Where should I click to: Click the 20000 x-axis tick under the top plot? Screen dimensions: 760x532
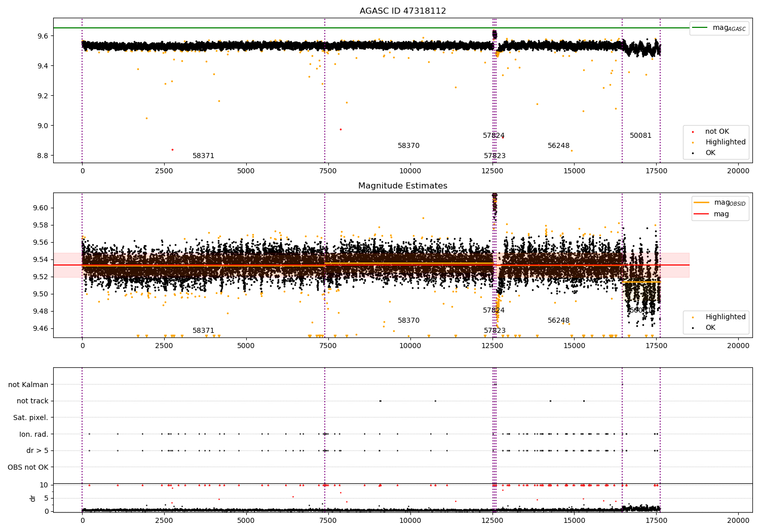click(738, 171)
